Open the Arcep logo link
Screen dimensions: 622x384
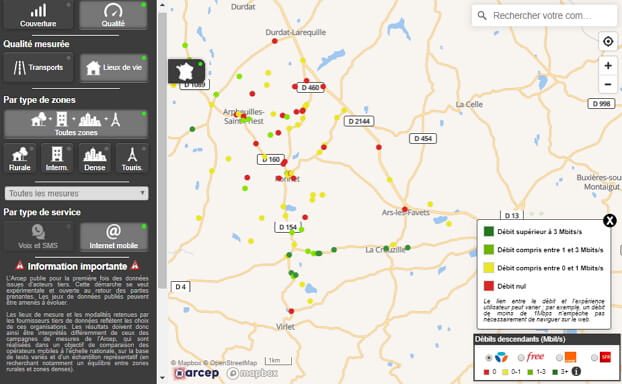point(197,373)
